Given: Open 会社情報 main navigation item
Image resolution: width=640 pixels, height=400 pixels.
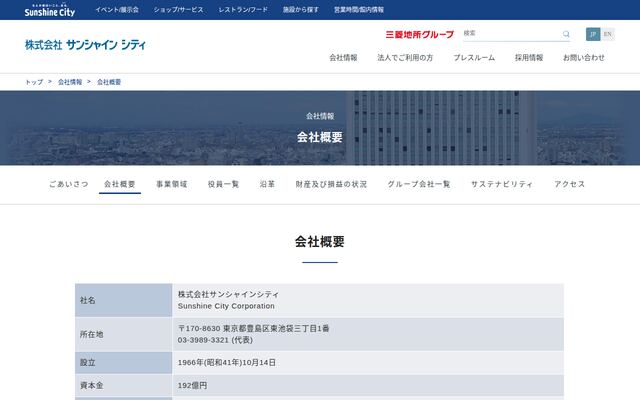Looking at the screenshot, I should tap(343, 58).
